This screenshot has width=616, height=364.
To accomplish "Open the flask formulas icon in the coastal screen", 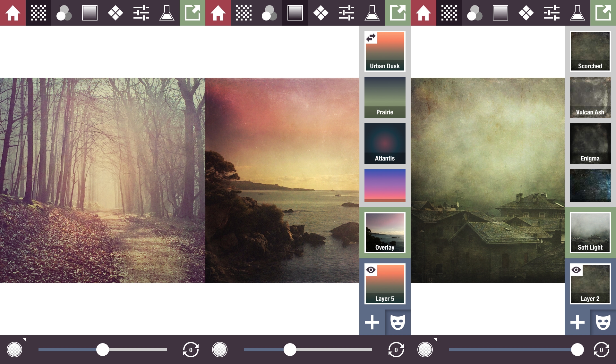I will click(x=372, y=13).
